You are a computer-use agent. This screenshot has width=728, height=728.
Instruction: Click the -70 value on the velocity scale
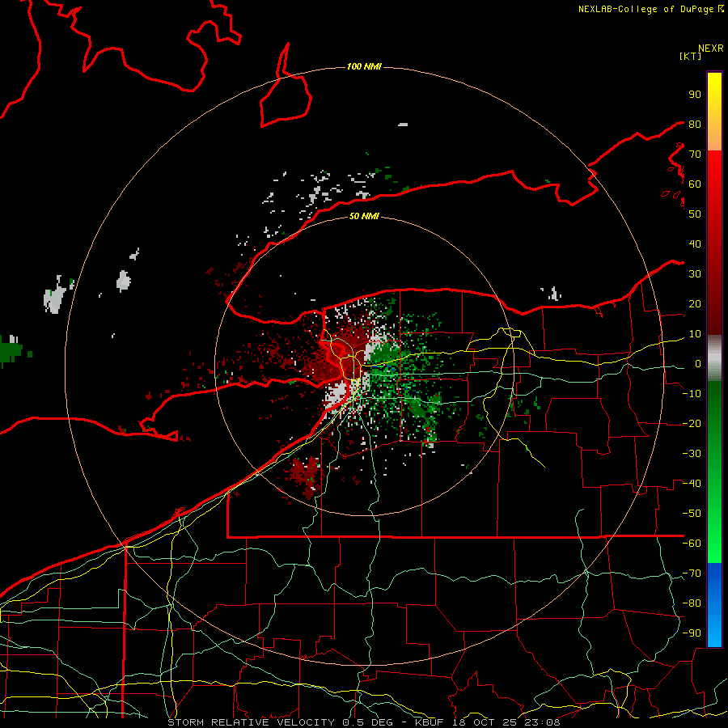point(692,574)
